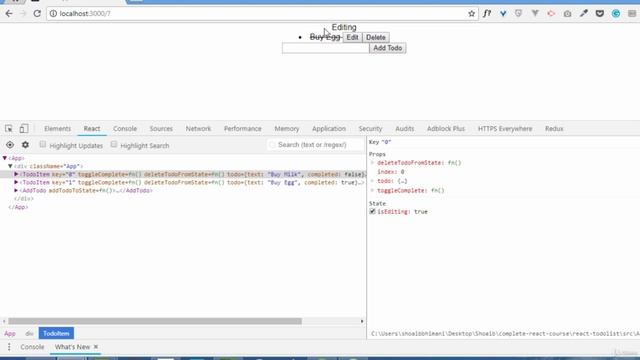Image resolution: width=640 pixels, height=360 pixels.
Task: Switch to the Console tab in devtools
Action: pyautogui.click(x=125, y=129)
